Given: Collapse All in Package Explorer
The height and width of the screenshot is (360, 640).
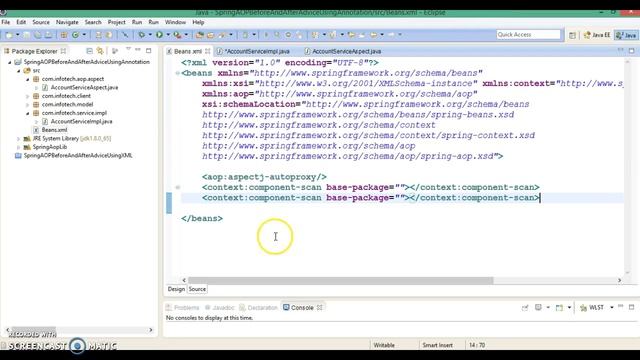Looking at the screenshot, I should (89, 51).
